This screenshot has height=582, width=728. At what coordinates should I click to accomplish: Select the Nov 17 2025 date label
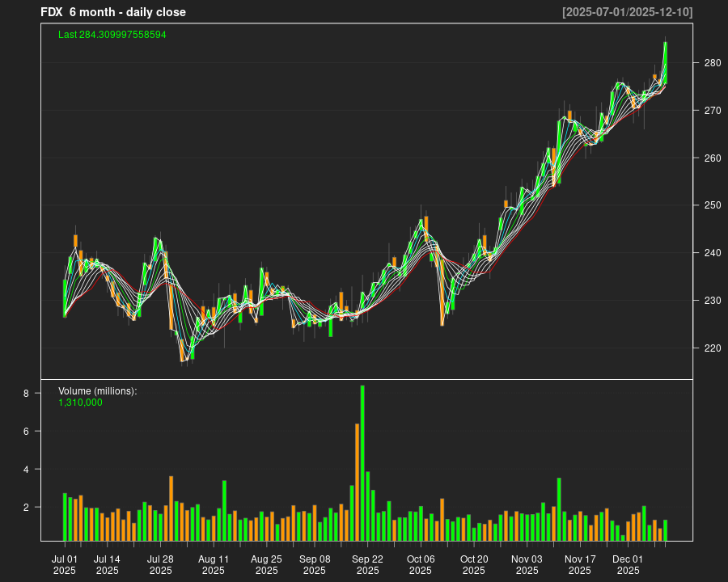point(580,563)
